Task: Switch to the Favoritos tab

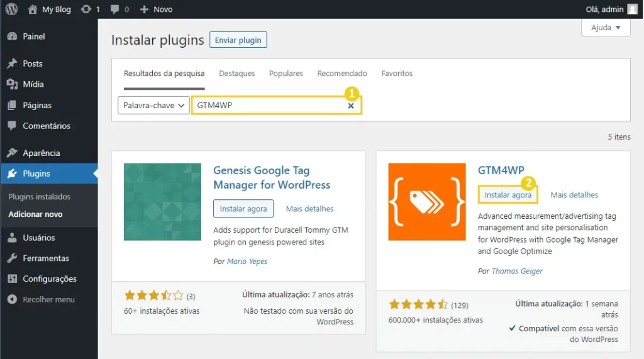Action: (x=397, y=74)
